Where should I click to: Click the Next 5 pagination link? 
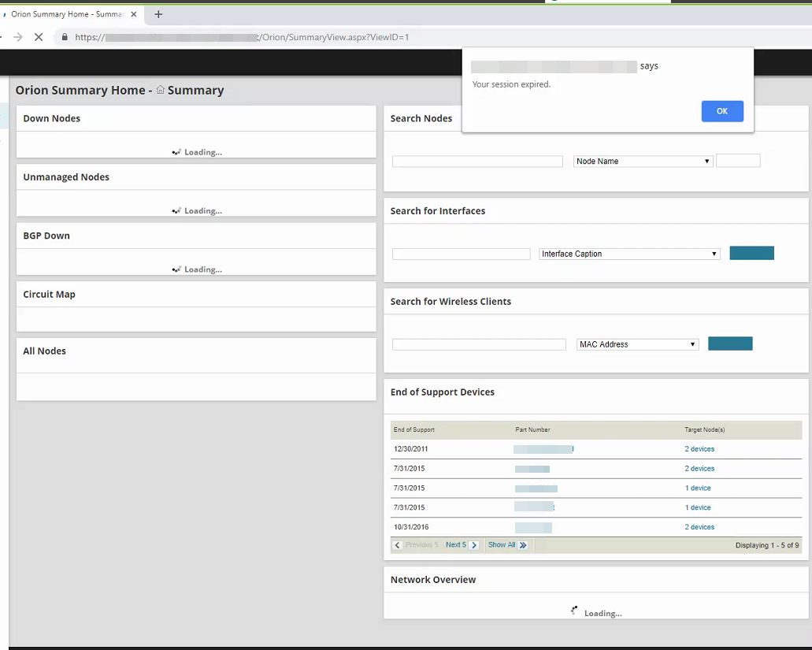[x=455, y=545]
